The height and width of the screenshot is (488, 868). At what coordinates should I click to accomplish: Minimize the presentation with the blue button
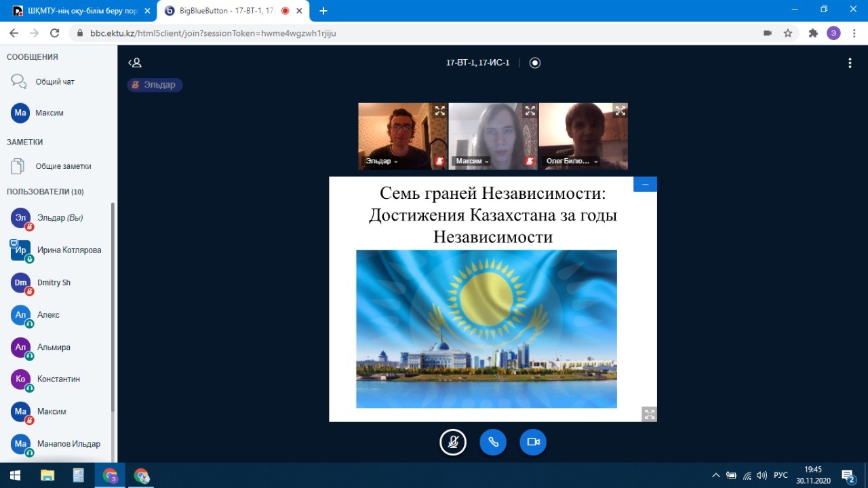point(645,185)
